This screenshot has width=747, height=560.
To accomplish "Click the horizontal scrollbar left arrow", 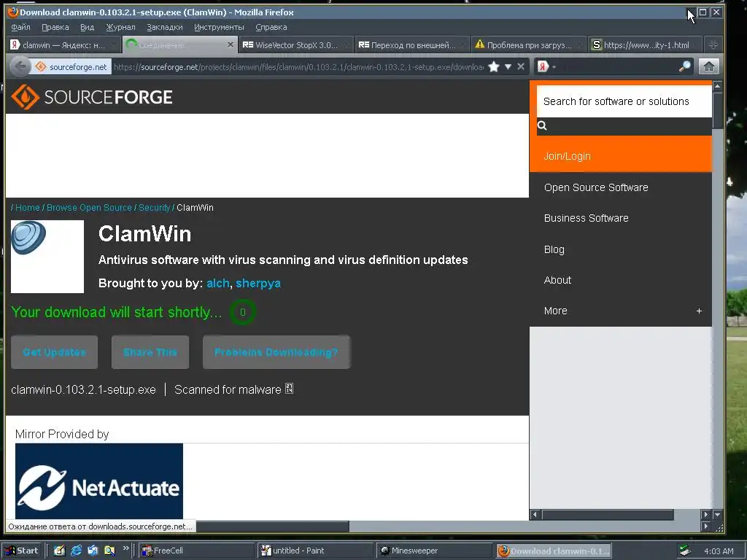I will pyautogui.click(x=535, y=515).
